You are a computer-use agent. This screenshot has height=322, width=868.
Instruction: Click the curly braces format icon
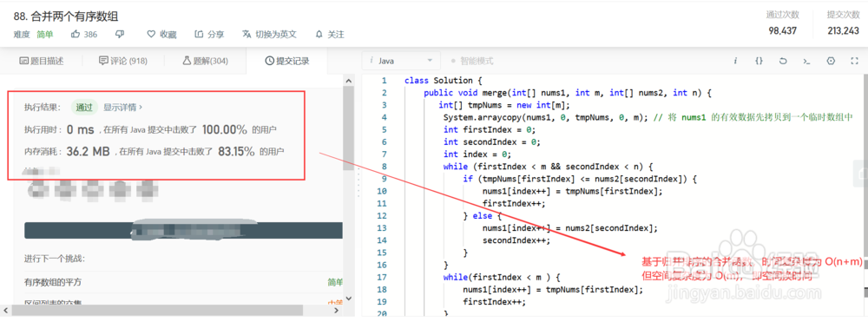759,61
